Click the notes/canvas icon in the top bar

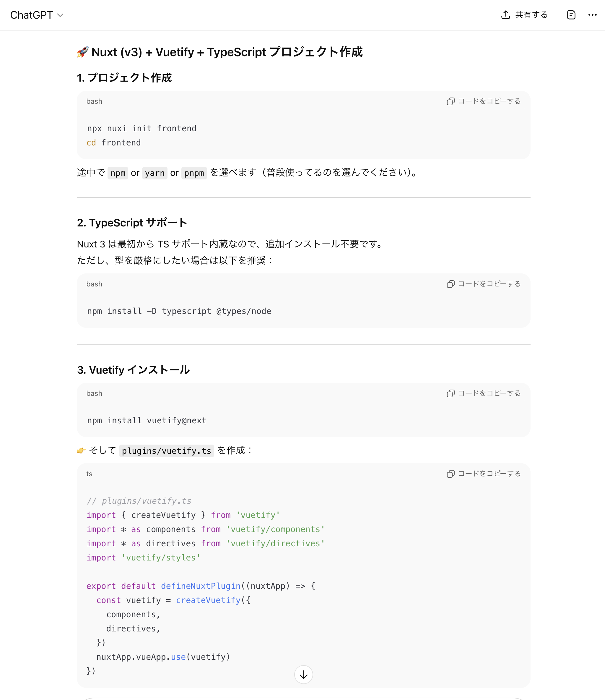point(570,15)
